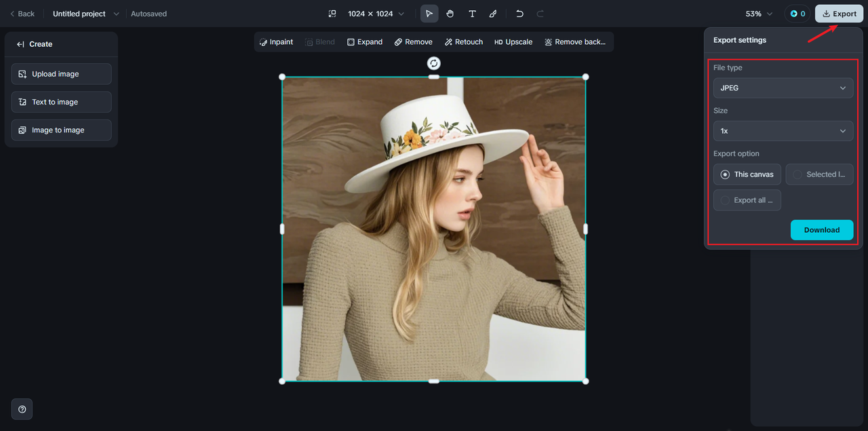Click the Download button
This screenshot has height=431, width=868.
click(x=822, y=230)
